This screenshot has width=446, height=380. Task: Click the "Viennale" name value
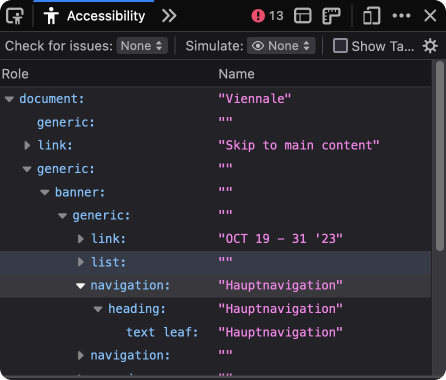[255, 99]
